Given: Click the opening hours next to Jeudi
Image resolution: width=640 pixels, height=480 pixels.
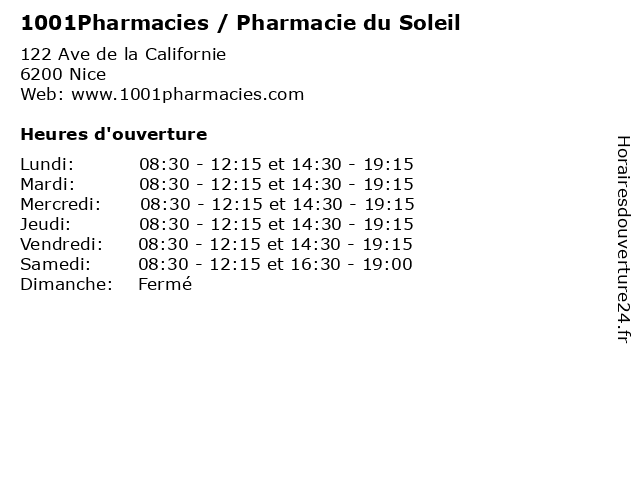Looking at the screenshot, I should [276, 224].
